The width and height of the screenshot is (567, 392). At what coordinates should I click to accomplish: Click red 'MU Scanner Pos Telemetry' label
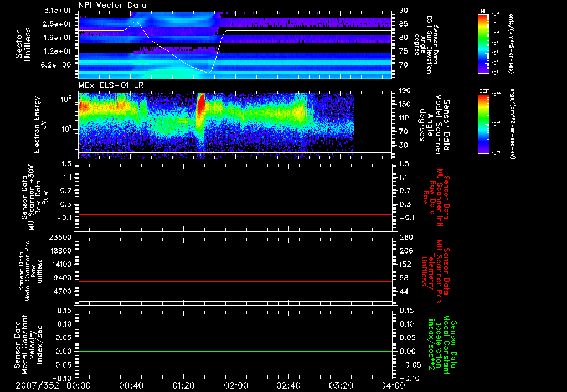point(436,271)
